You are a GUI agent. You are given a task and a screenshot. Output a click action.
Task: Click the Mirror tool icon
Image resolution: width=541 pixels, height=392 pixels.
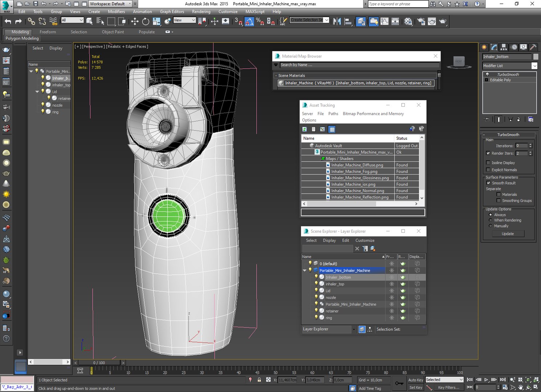(337, 21)
